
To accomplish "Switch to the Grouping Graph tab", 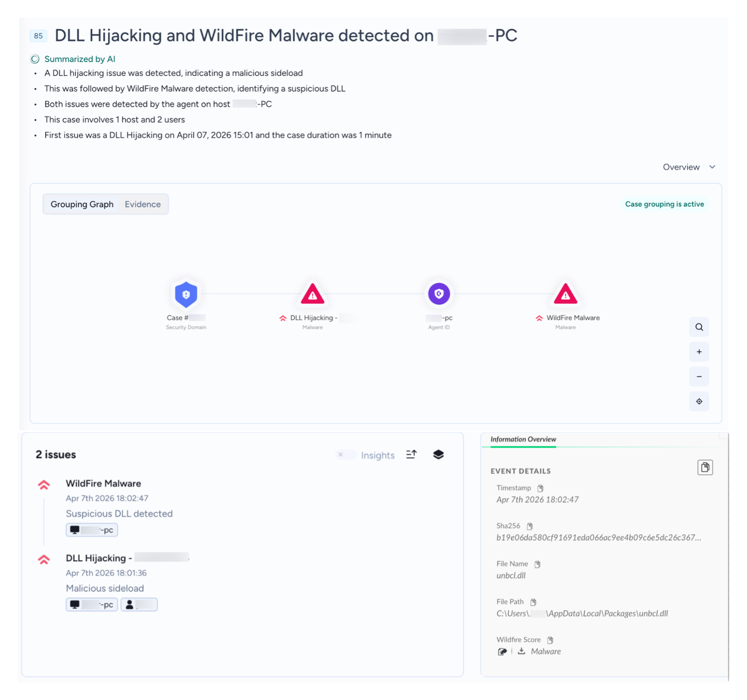I will click(x=82, y=204).
